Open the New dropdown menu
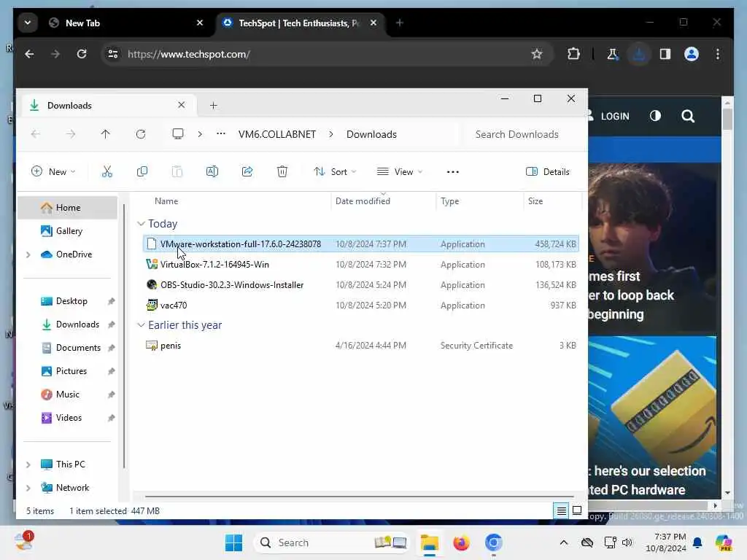This screenshot has width=747, height=560. 53,171
